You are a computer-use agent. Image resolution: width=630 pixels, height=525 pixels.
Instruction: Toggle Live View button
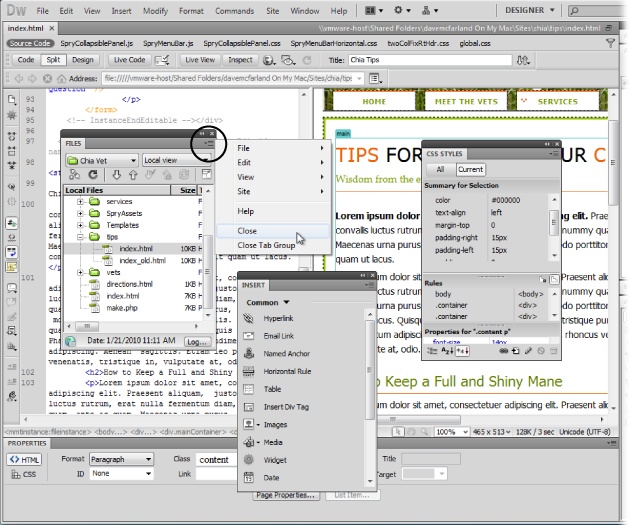200,60
